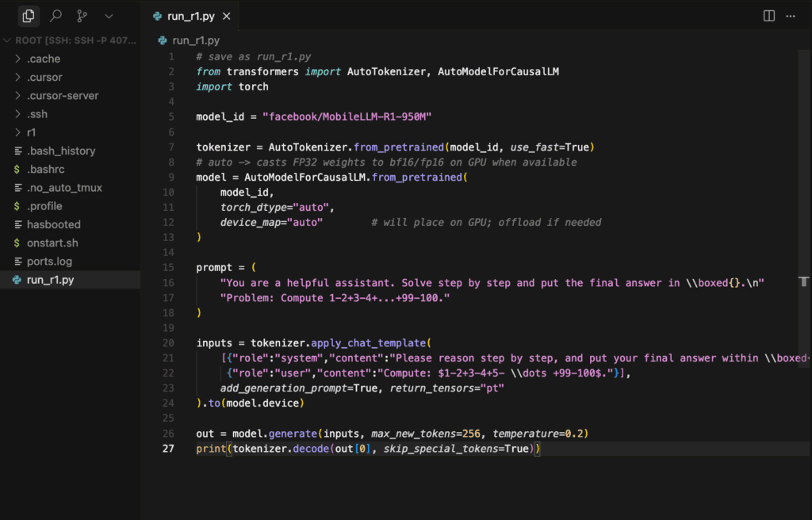Click line number 27 in the gutter
The image size is (812, 520).
(168, 449)
